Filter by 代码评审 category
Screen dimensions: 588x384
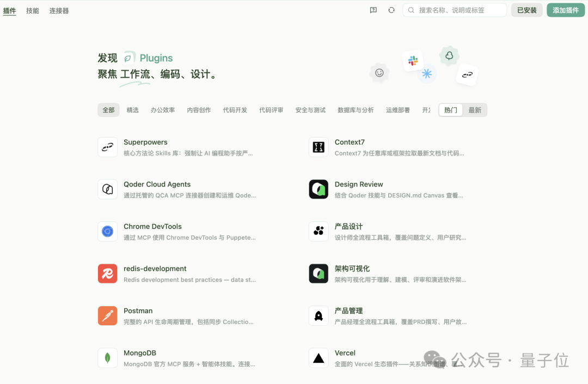tap(271, 110)
